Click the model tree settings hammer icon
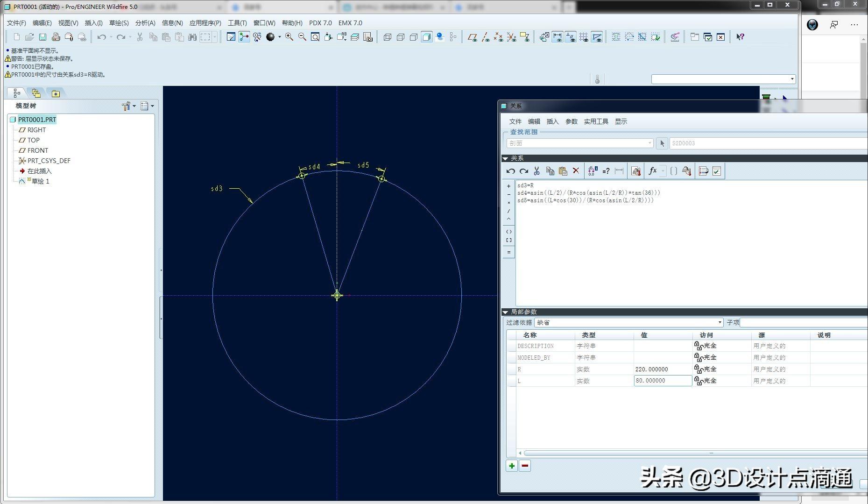 tap(126, 106)
